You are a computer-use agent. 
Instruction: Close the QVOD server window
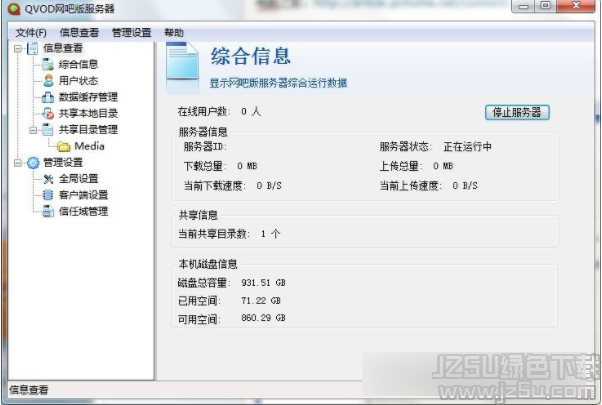tap(576, 7)
